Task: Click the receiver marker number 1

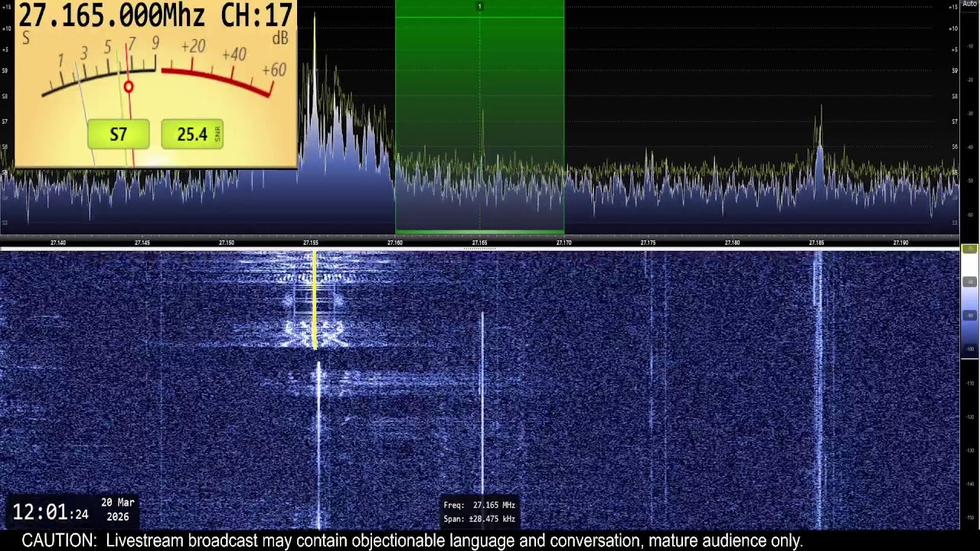Action: click(479, 7)
